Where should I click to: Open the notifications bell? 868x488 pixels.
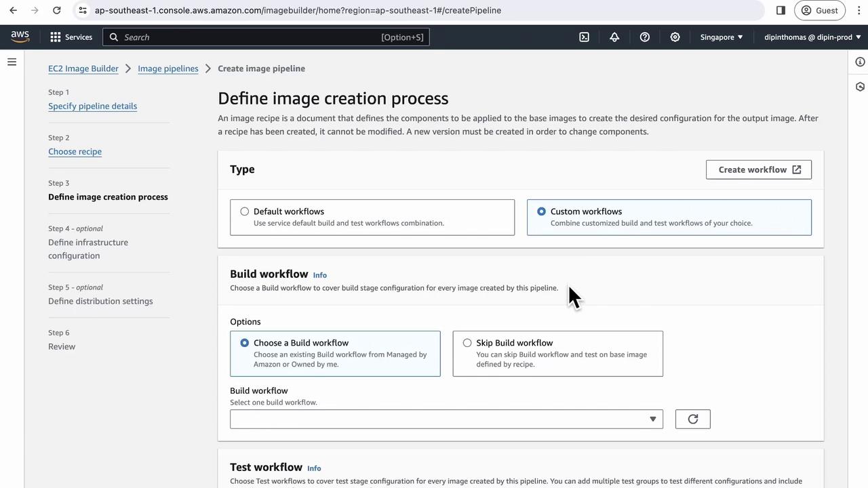pos(614,37)
